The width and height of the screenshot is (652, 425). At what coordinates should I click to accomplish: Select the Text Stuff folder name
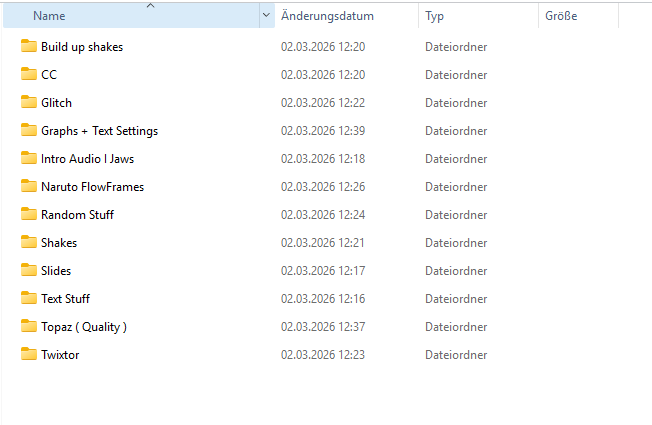coord(65,299)
